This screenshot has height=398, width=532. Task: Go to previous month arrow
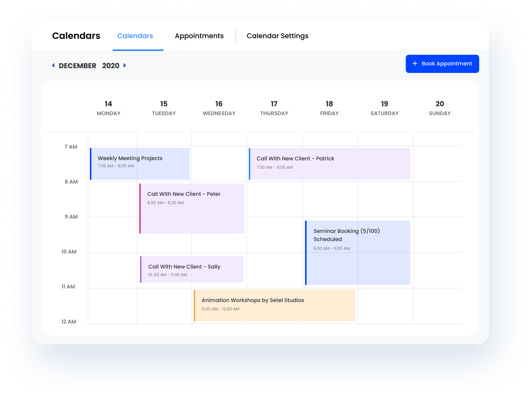[53, 65]
